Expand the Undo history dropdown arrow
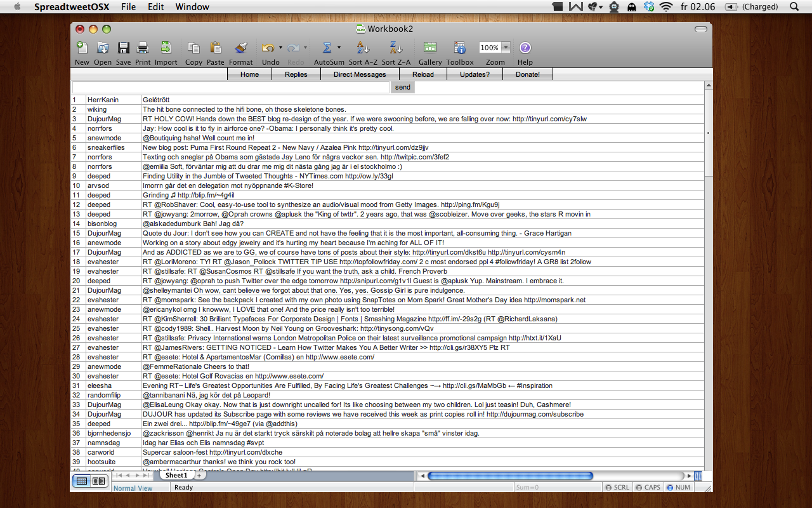Image resolution: width=812 pixels, height=508 pixels. 280,48
